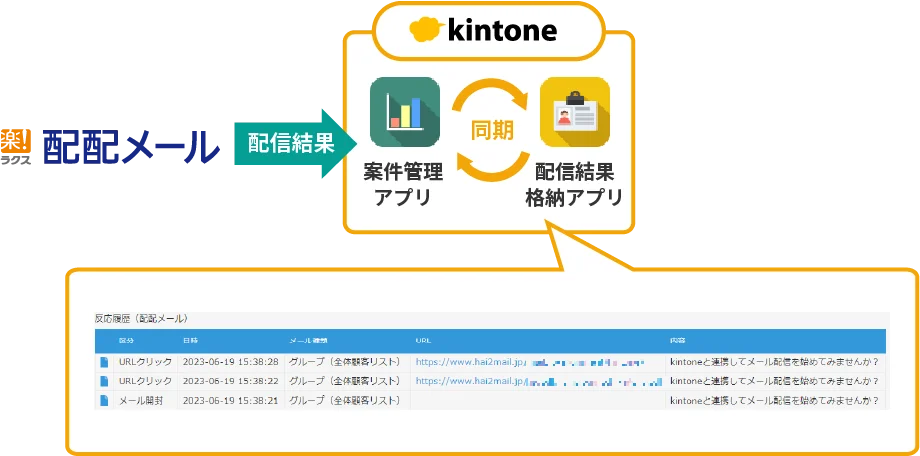Screen dimensions: 920x456
Task: Select the メール開封 cell
Action: (141, 400)
